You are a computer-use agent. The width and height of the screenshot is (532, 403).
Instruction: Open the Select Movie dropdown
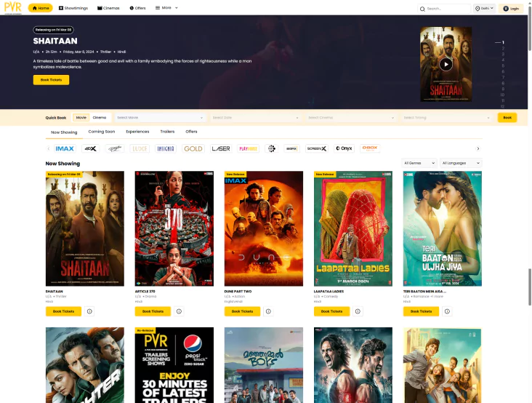(x=160, y=118)
